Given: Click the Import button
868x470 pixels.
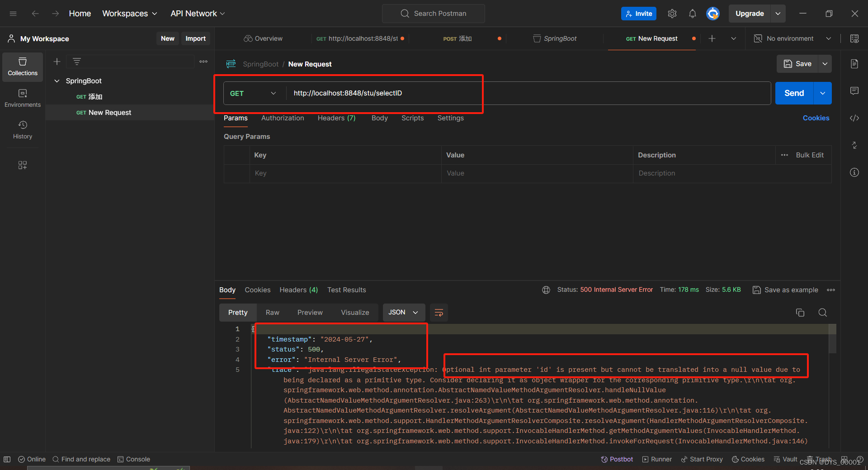Looking at the screenshot, I should click(195, 38).
